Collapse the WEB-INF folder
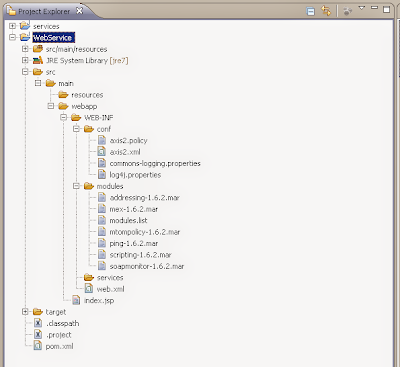 click(63, 117)
